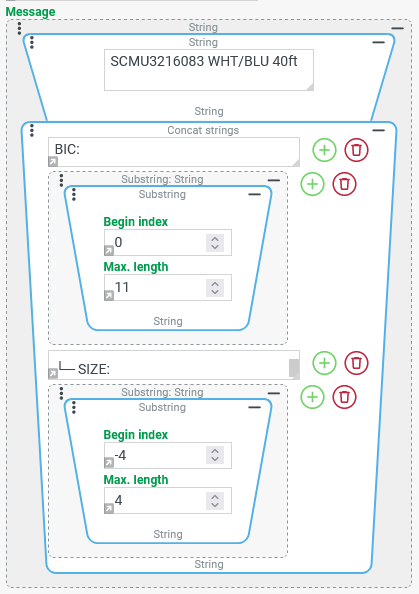419x594 pixels.
Task: Toggle expression link on Begin index 0
Action: click(109, 250)
